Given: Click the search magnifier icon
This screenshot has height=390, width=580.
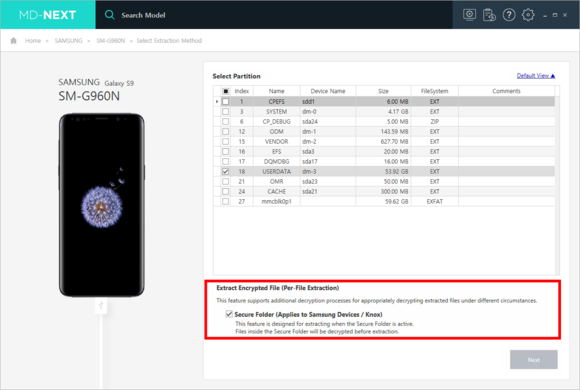Looking at the screenshot, I should click(109, 15).
